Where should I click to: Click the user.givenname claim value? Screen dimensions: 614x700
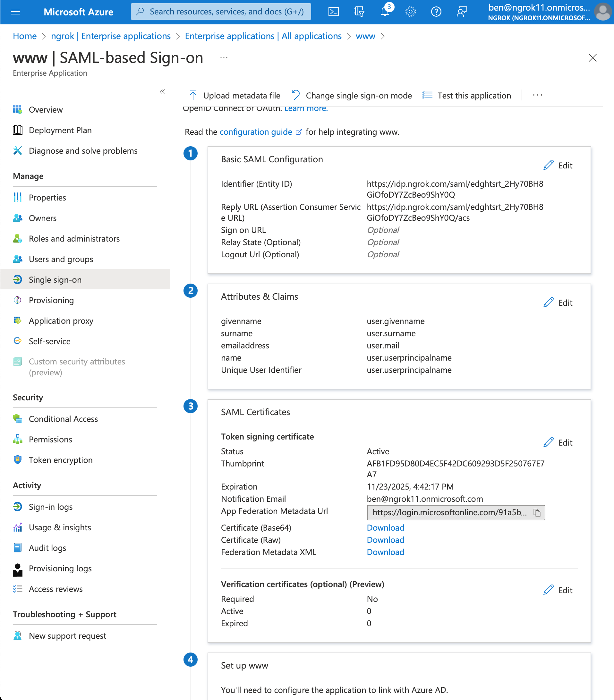click(x=396, y=321)
